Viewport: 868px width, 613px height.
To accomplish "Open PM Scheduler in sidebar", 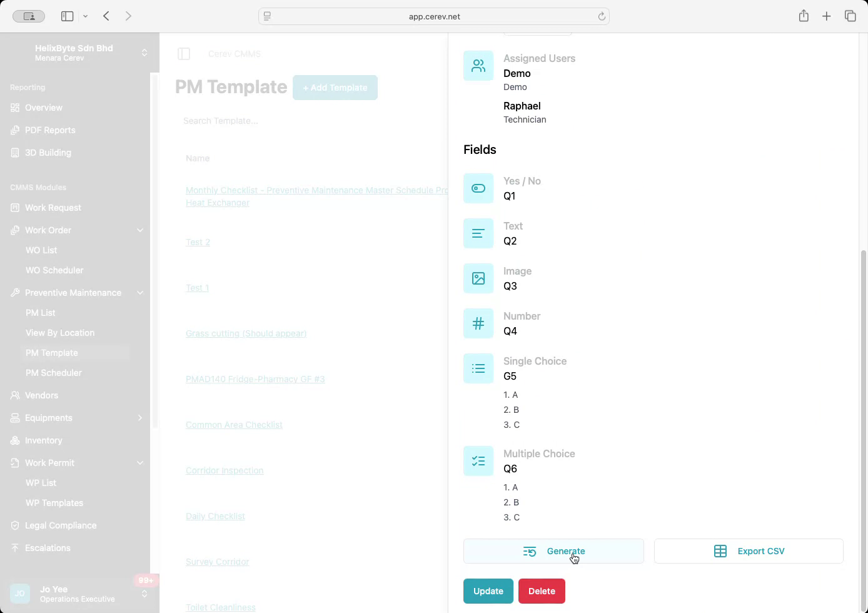I will pos(54,373).
